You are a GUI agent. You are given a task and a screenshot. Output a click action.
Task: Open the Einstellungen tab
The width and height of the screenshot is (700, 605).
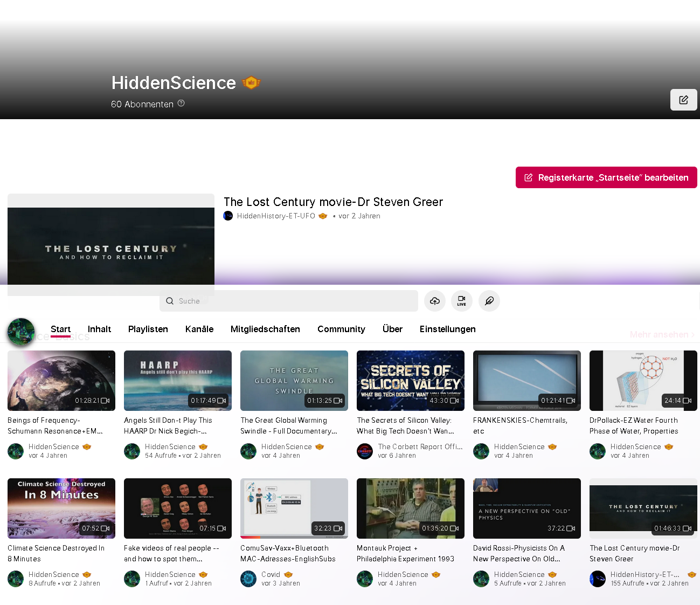point(448,329)
